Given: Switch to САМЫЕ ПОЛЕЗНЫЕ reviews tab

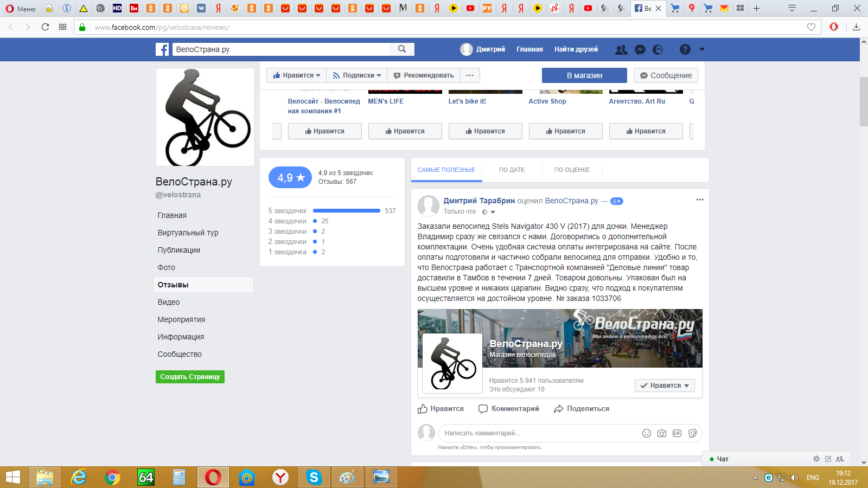Looking at the screenshot, I should coord(446,170).
